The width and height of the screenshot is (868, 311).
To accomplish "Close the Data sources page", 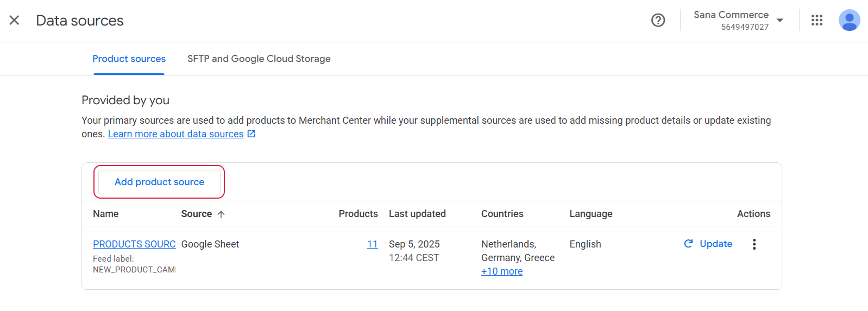I will point(15,21).
